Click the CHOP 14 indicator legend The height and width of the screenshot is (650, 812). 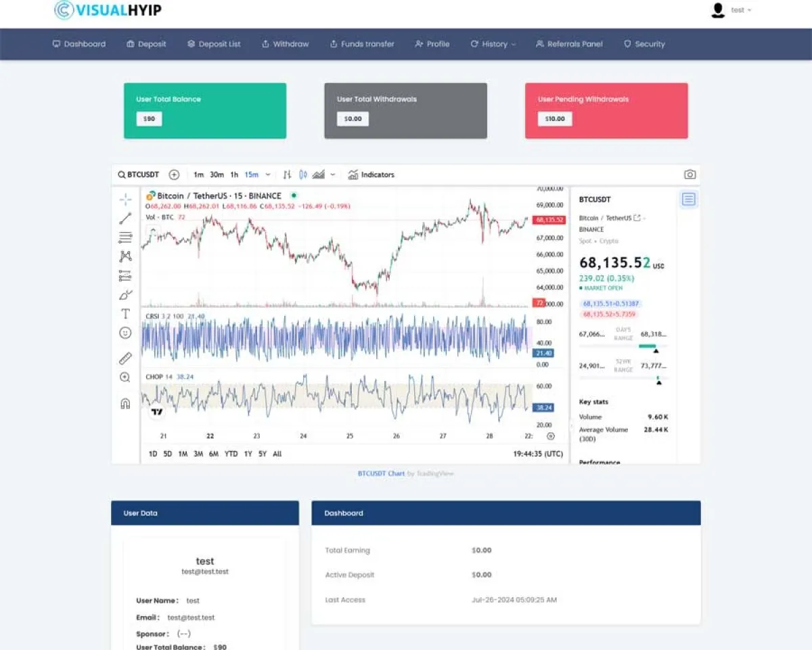tap(170, 377)
